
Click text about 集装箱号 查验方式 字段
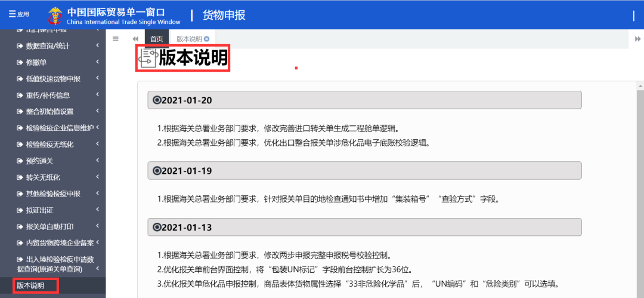coord(328,199)
